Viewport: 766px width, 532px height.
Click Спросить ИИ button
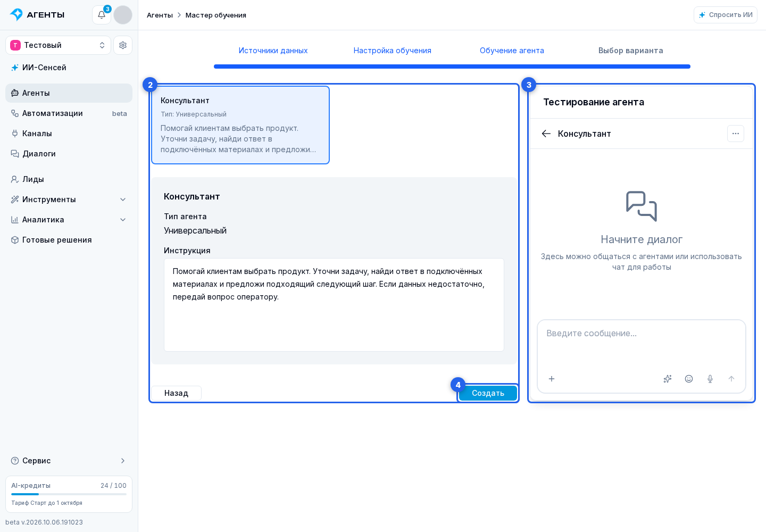[x=726, y=15]
